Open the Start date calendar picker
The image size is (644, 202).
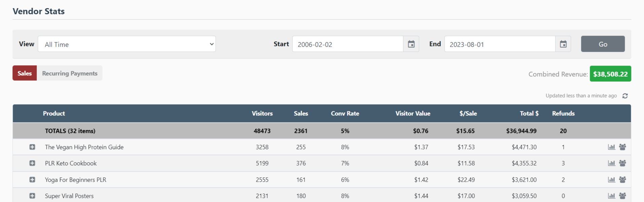(x=411, y=44)
